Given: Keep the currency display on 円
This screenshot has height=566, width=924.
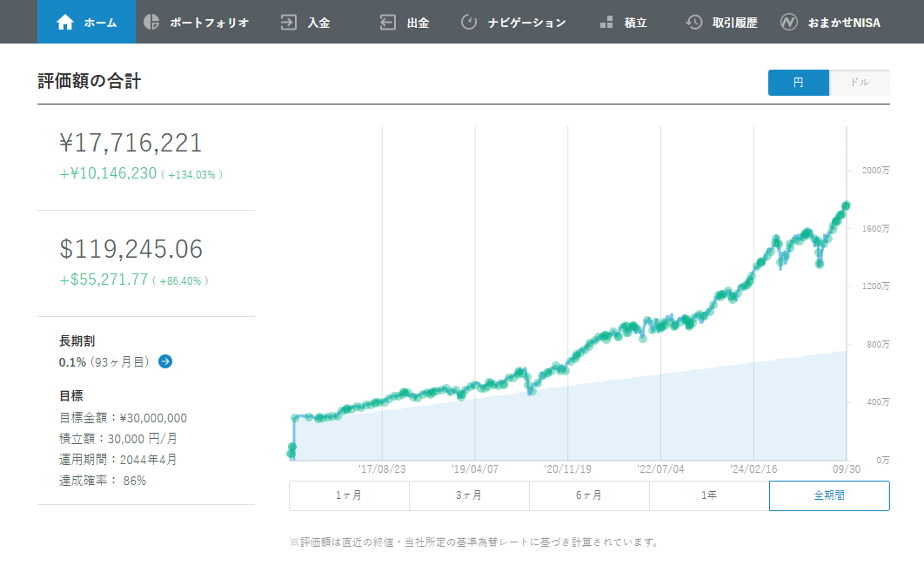Looking at the screenshot, I should (798, 83).
